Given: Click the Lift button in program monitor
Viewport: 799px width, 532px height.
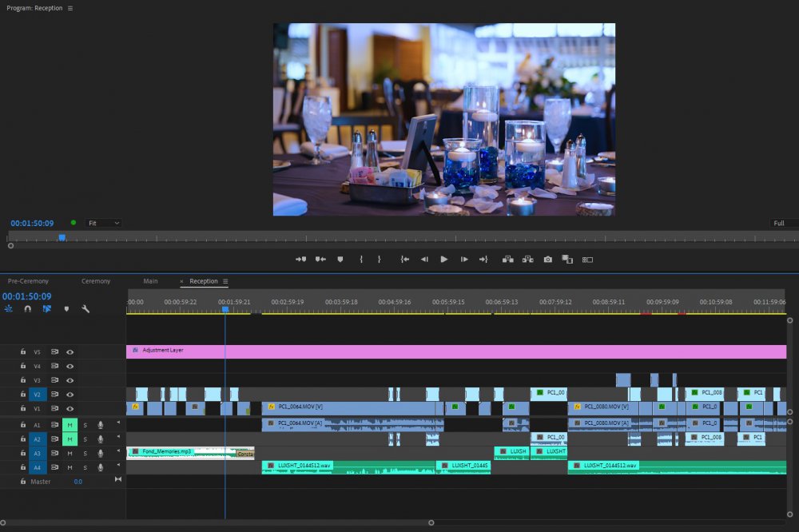Looking at the screenshot, I should click(x=507, y=260).
